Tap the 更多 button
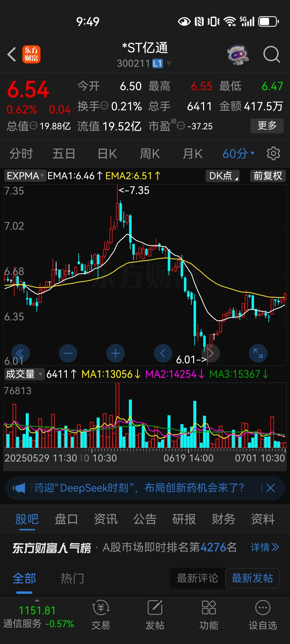 tap(267, 126)
